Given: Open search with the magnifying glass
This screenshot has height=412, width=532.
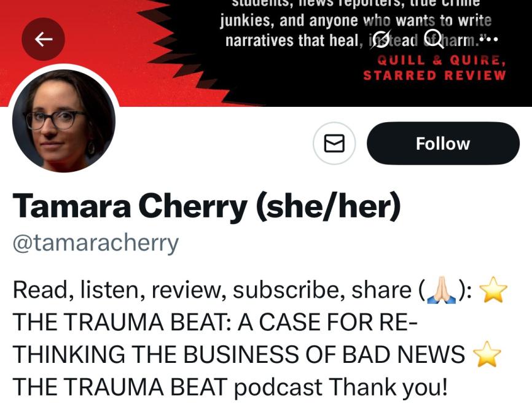Looking at the screenshot, I should click(x=434, y=38).
